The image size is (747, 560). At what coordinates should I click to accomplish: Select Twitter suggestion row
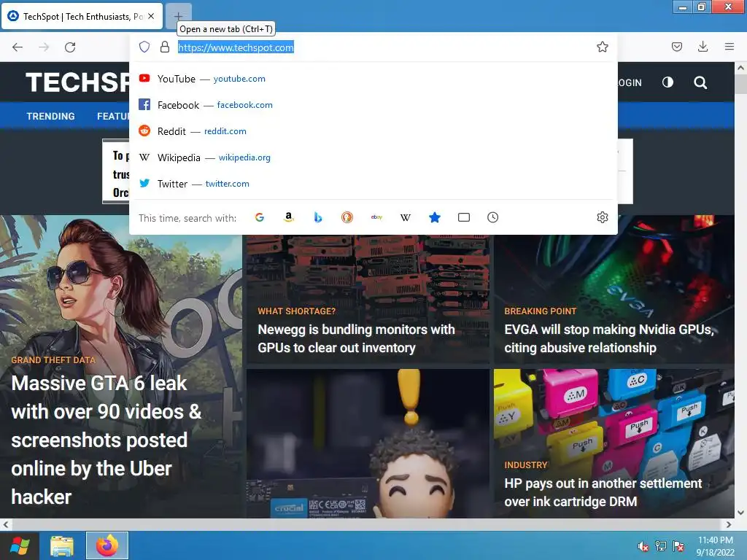coord(373,184)
